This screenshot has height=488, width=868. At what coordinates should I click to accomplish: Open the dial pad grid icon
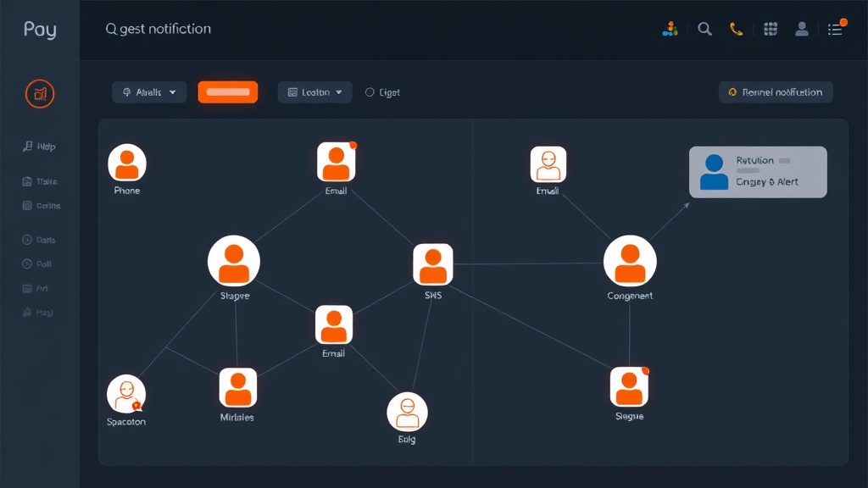point(770,28)
